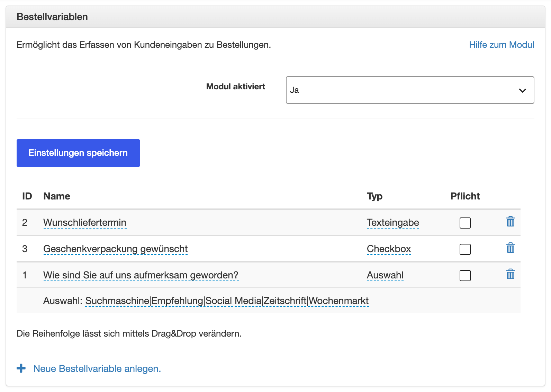The image size is (551, 392).
Task: Click the ID cell showing 1
Action: 25,275
